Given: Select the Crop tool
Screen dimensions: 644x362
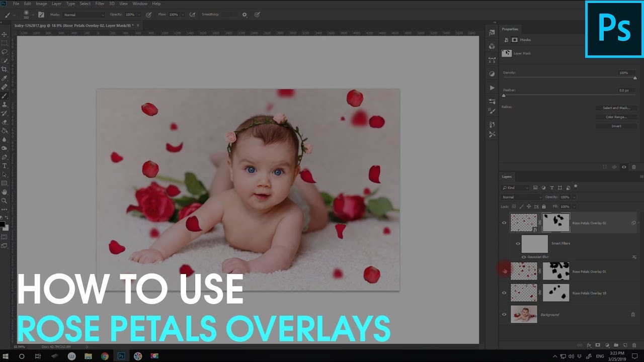Looking at the screenshot, I should (x=5, y=69).
